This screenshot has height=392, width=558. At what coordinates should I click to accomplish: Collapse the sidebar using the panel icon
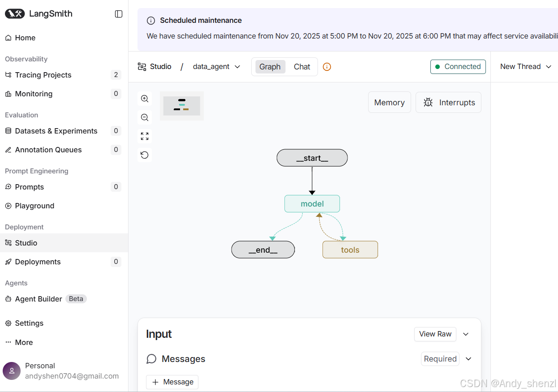click(119, 14)
